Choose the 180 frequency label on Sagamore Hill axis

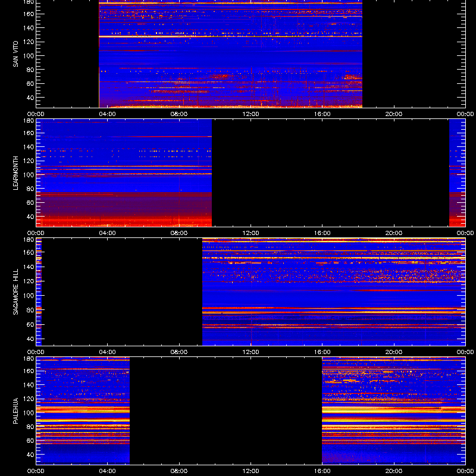pos(29,240)
